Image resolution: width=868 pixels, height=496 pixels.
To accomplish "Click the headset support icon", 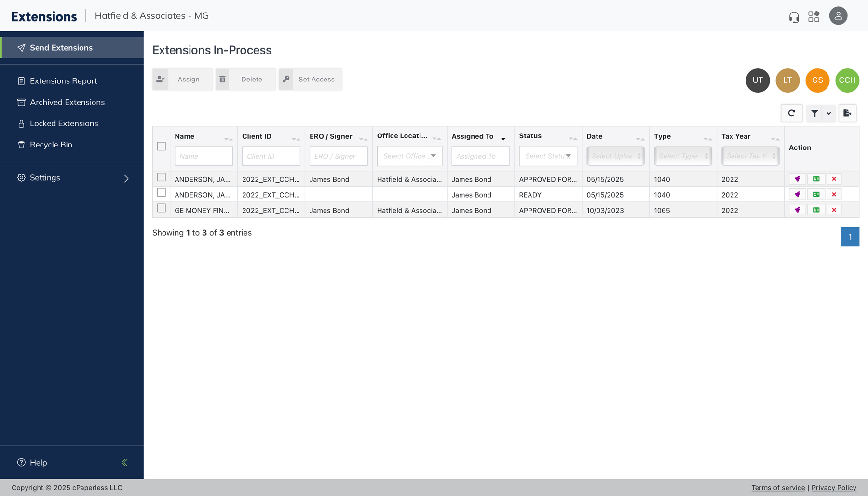I will click(794, 17).
